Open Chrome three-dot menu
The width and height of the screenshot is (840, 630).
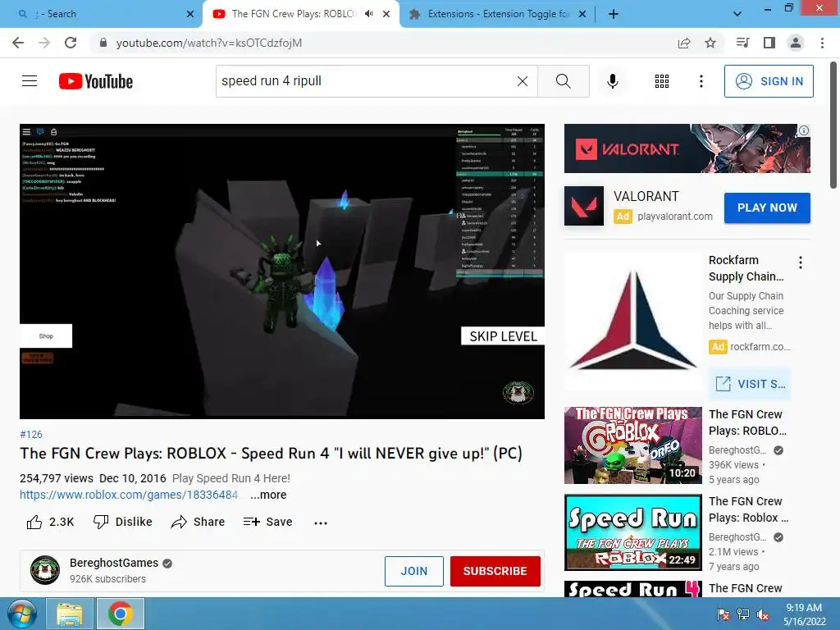(822, 43)
